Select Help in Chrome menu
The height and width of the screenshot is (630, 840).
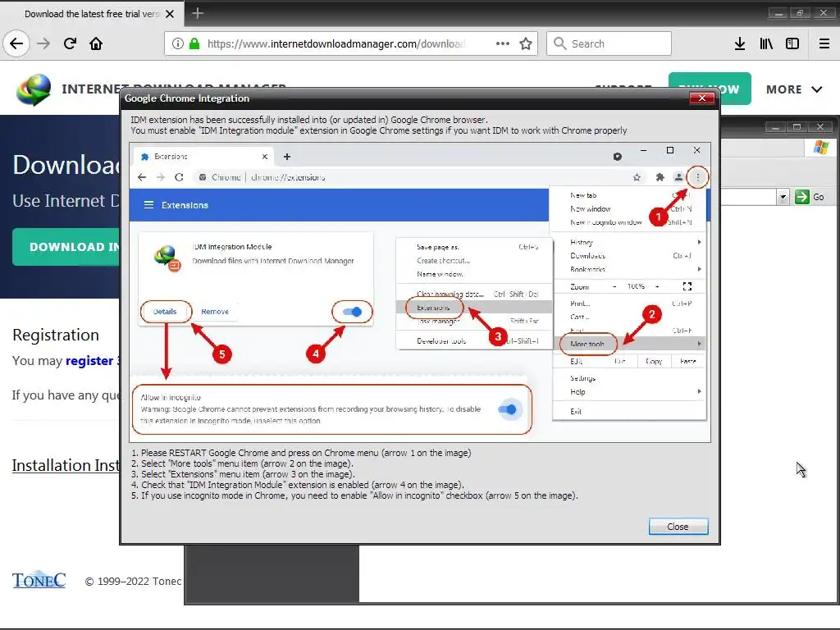click(629, 391)
